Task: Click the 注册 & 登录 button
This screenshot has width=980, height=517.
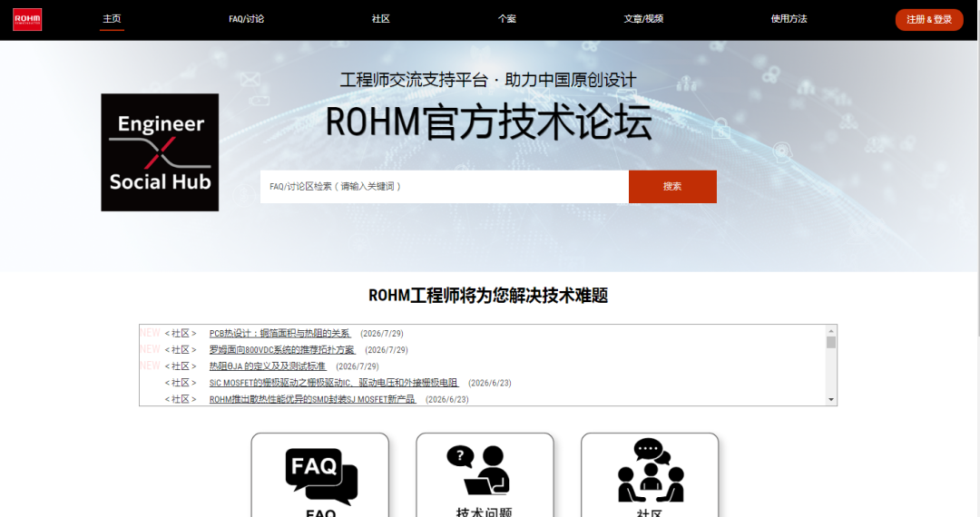Action: click(929, 19)
